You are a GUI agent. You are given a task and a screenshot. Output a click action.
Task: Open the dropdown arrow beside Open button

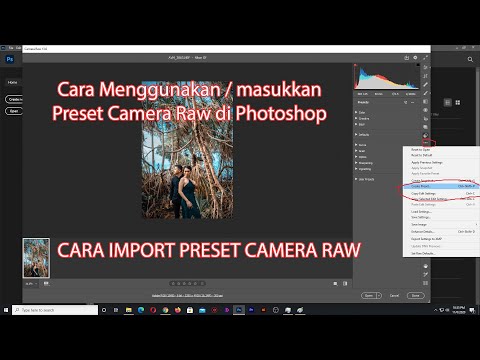coord(379,295)
